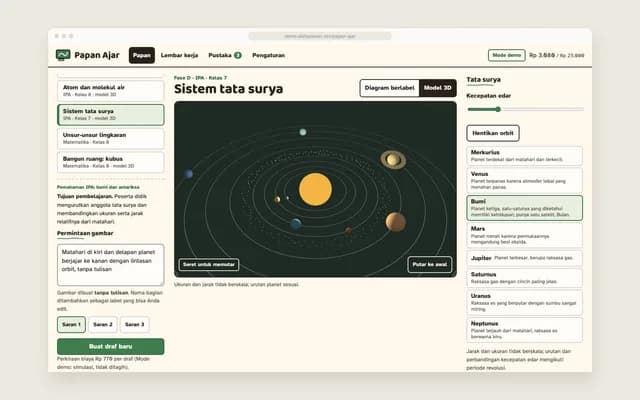The image size is (640, 400).
Task: Click the Seret untuk memutar hint label
Action: pyautogui.click(x=209, y=264)
